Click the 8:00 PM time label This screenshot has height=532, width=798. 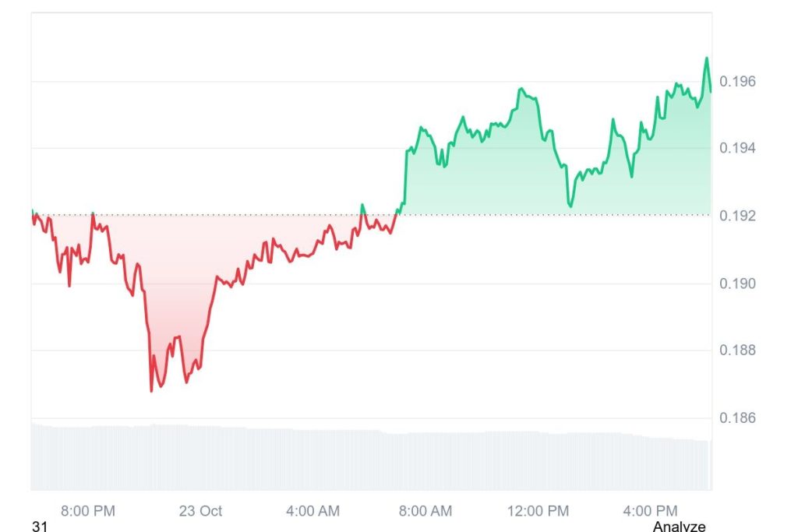88,511
